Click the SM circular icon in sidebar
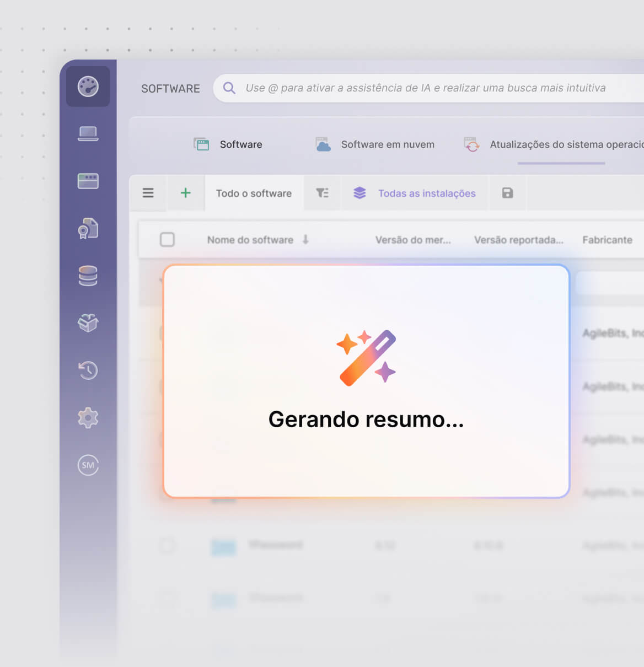This screenshot has width=644, height=667. click(88, 465)
